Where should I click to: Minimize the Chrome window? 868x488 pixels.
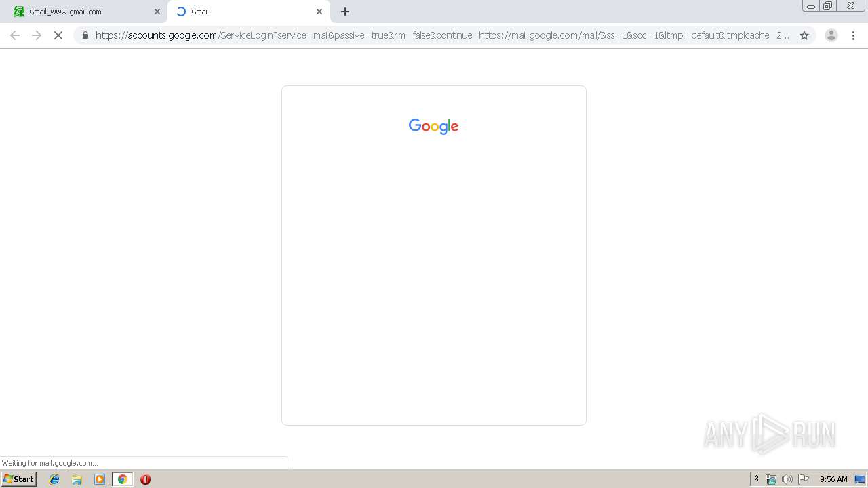[x=811, y=6]
